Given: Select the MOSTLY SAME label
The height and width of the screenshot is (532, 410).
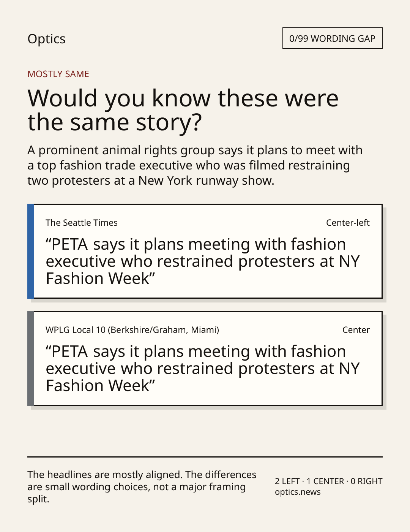Looking at the screenshot, I should (58, 74).
